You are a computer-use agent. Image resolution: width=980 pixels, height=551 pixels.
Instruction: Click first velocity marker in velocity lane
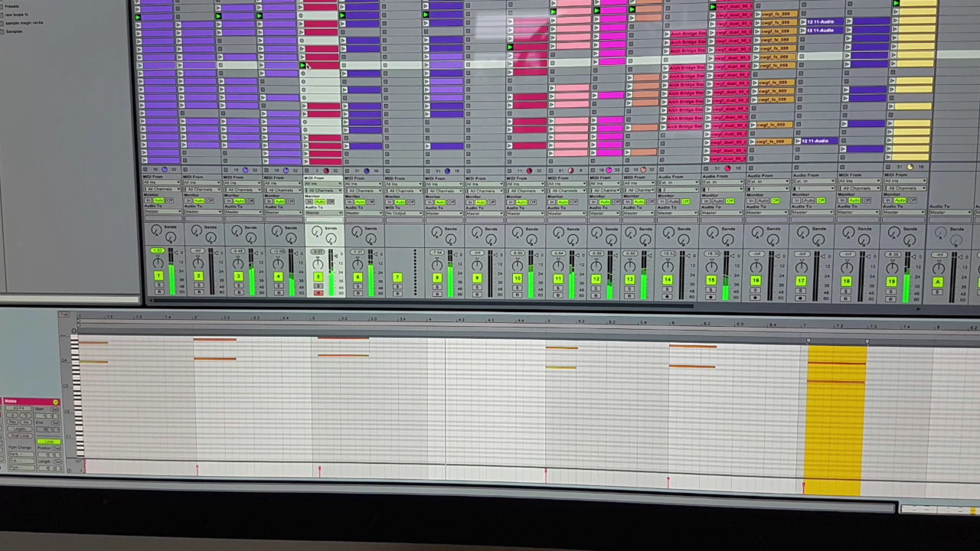tap(85, 466)
